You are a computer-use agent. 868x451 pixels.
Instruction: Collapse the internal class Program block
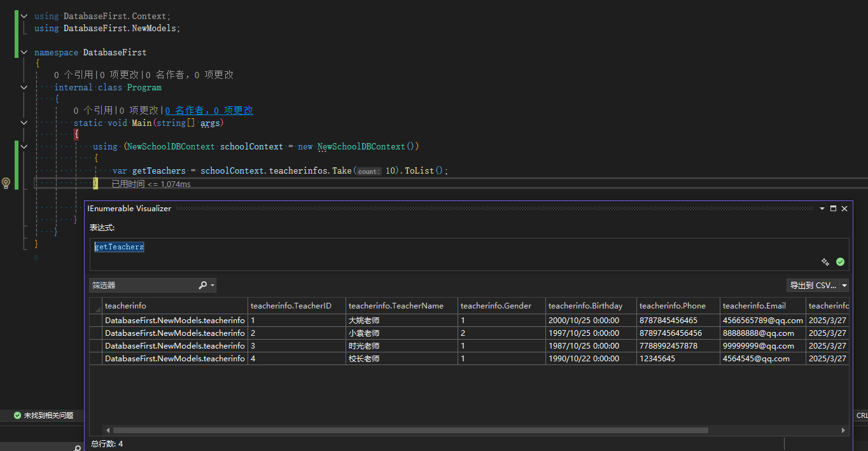pyautogui.click(x=24, y=87)
